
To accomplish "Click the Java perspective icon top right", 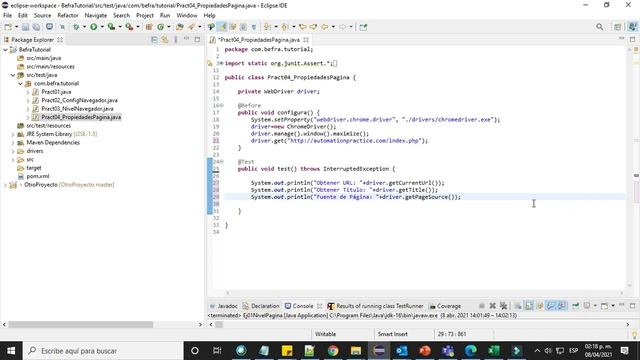I will (632, 27).
